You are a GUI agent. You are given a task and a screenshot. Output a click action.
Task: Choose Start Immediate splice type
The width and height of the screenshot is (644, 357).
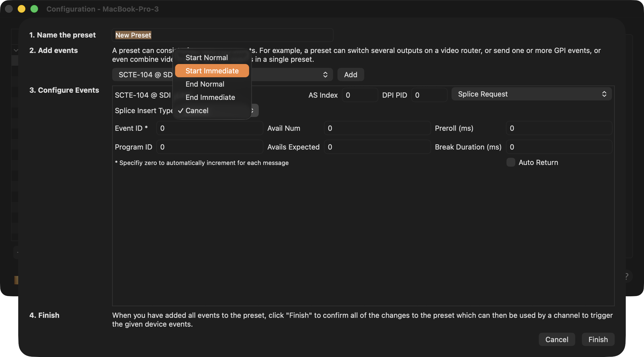click(x=212, y=71)
